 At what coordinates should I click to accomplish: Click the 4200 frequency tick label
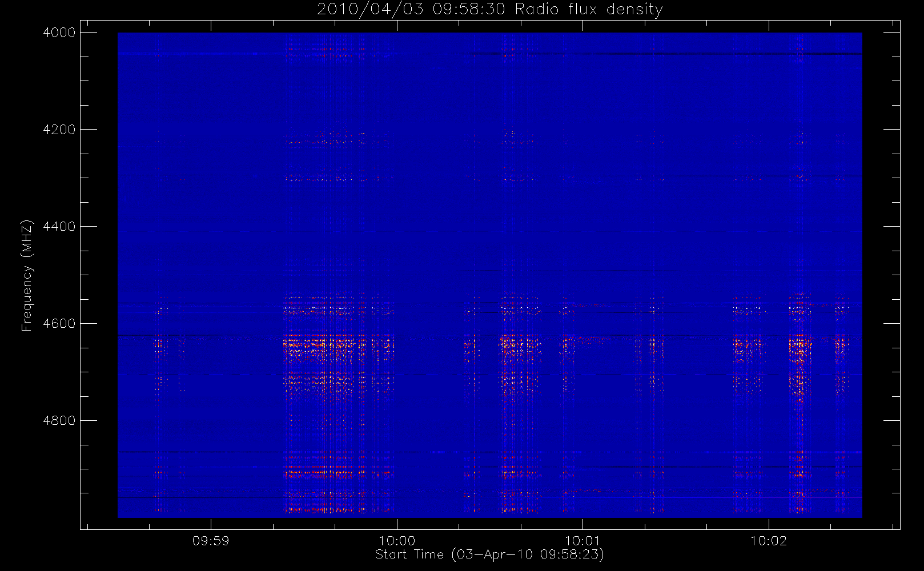[x=59, y=130]
